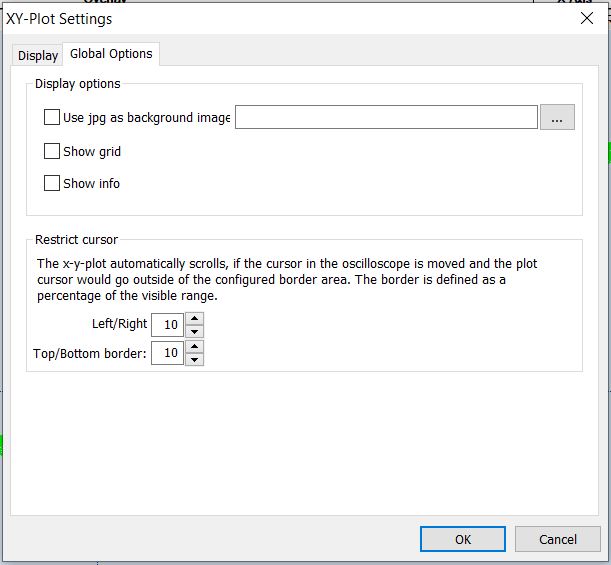This screenshot has width=611, height=565.
Task: Click into the Top/Bottom border value field
Action: pos(168,353)
